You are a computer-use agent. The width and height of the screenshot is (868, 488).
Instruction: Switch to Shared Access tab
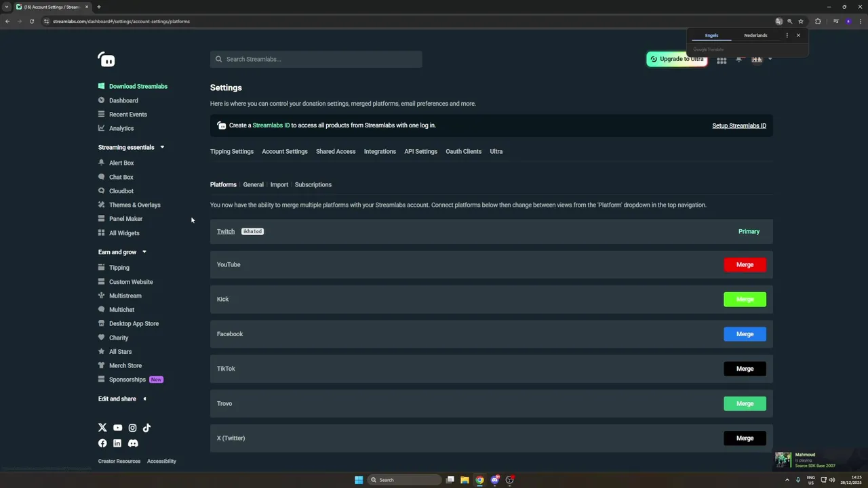tap(336, 151)
